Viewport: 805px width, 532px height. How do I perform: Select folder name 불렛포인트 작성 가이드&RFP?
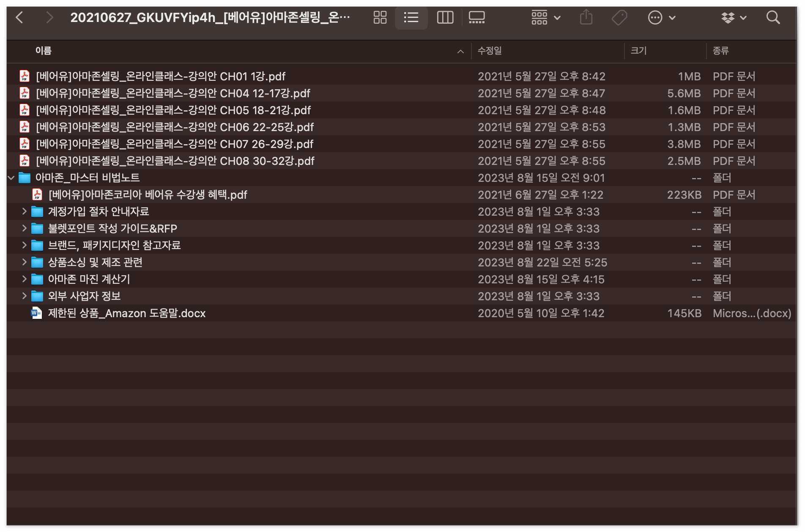112,228
